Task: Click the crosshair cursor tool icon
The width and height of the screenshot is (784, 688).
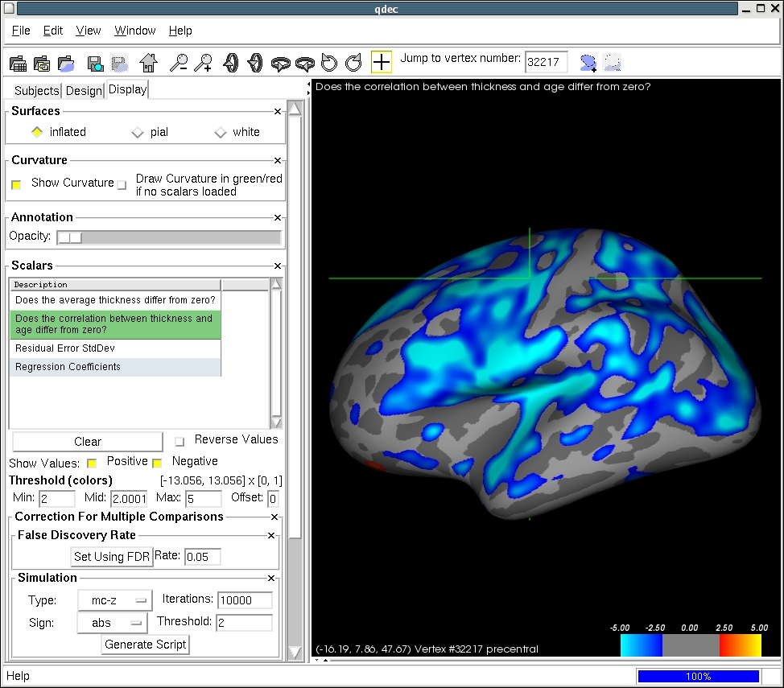Action: [382, 63]
